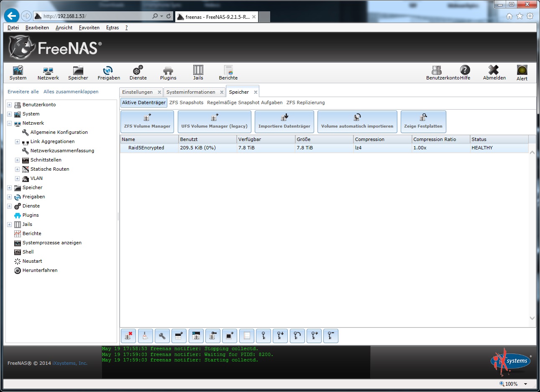Expand the Benutzerkonto tree node

(x=9, y=105)
